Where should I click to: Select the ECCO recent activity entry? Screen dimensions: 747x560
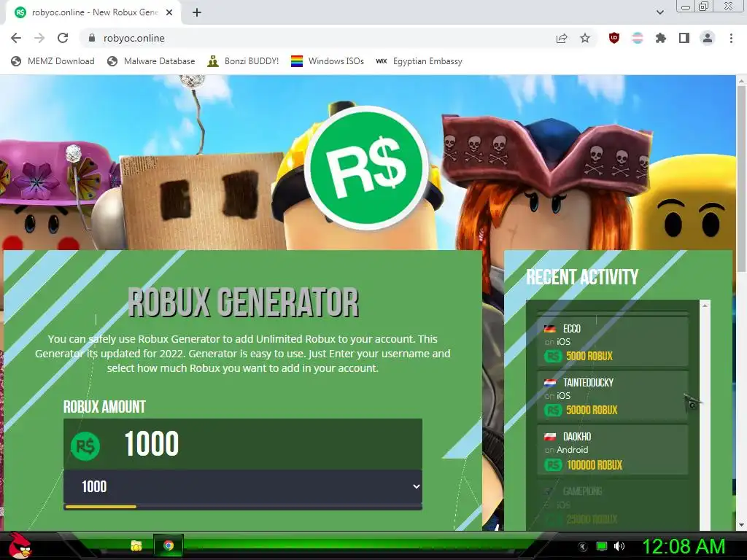pyautogui.click(x=613, y=342)
